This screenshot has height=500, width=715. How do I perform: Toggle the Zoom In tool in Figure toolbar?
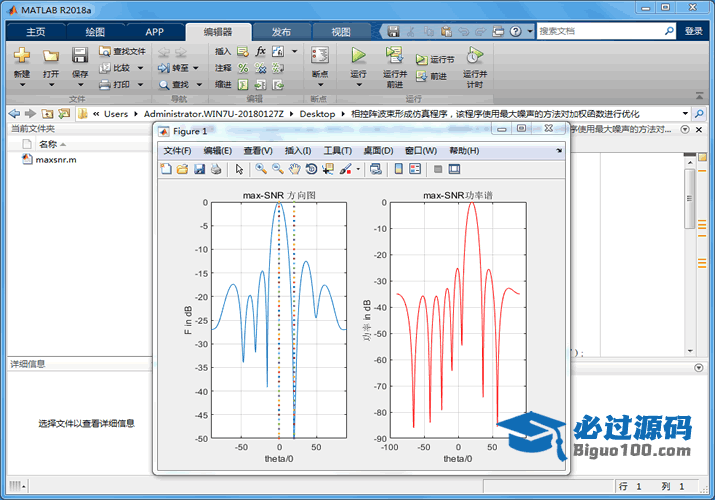click(261, 169)
